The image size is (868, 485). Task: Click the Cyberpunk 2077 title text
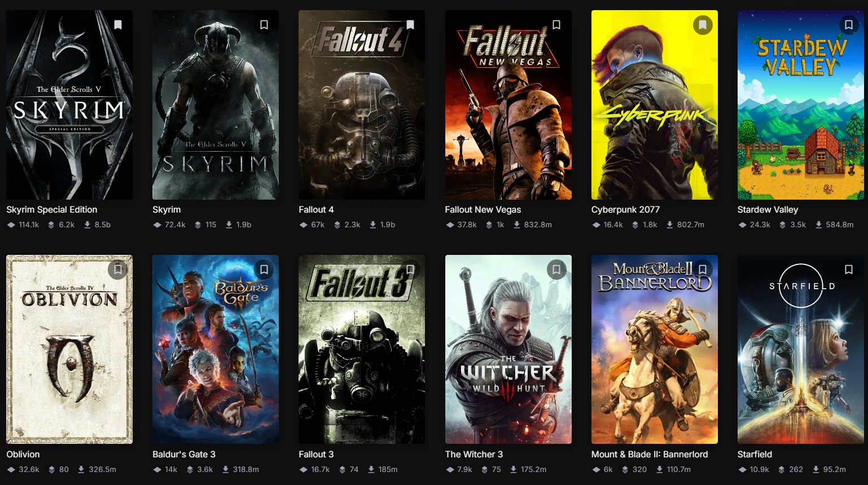625,210
